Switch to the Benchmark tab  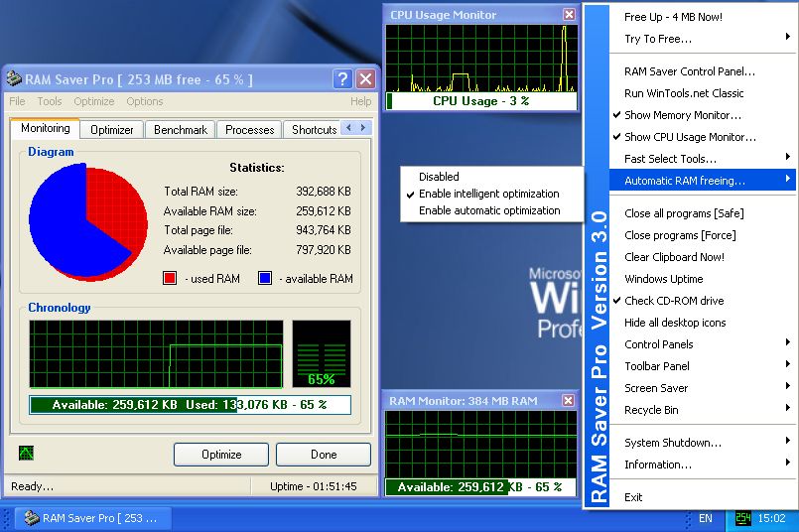tap(181, 130)
